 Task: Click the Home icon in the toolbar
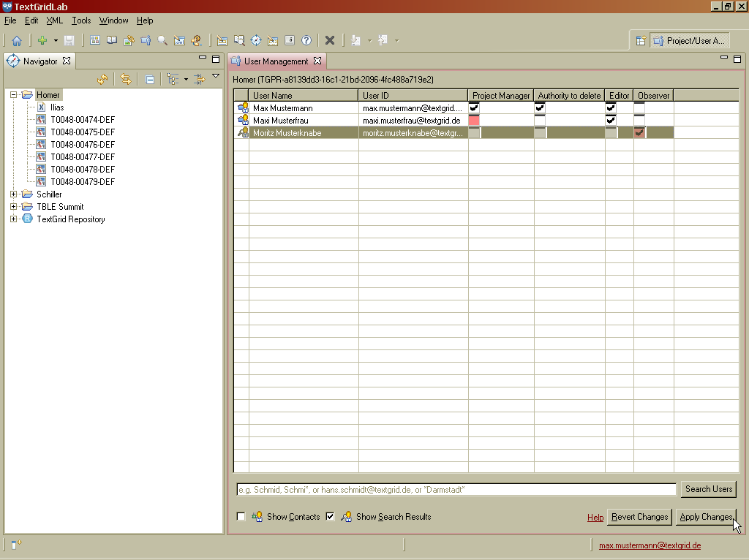point(16,41)
